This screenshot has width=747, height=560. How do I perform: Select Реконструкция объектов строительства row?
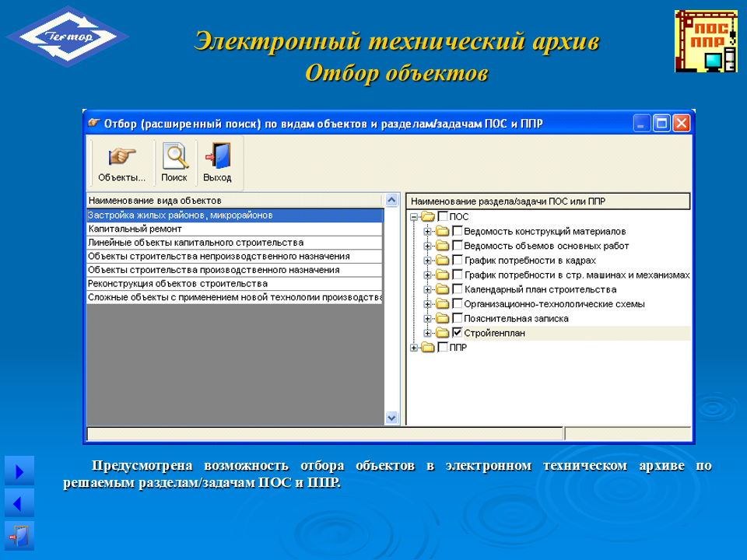click(x=235, y=283)
